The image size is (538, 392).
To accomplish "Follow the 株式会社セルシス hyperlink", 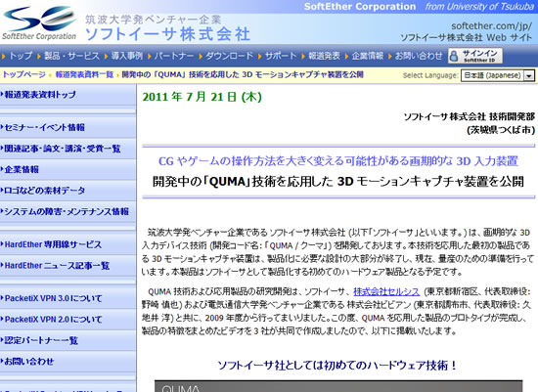I will point(386,292).
